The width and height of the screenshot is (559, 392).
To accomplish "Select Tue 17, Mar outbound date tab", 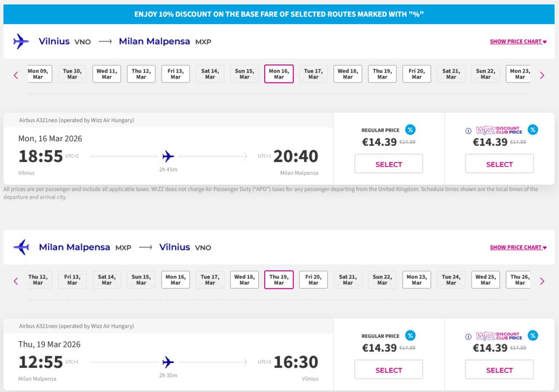I will tap(313, 74).
